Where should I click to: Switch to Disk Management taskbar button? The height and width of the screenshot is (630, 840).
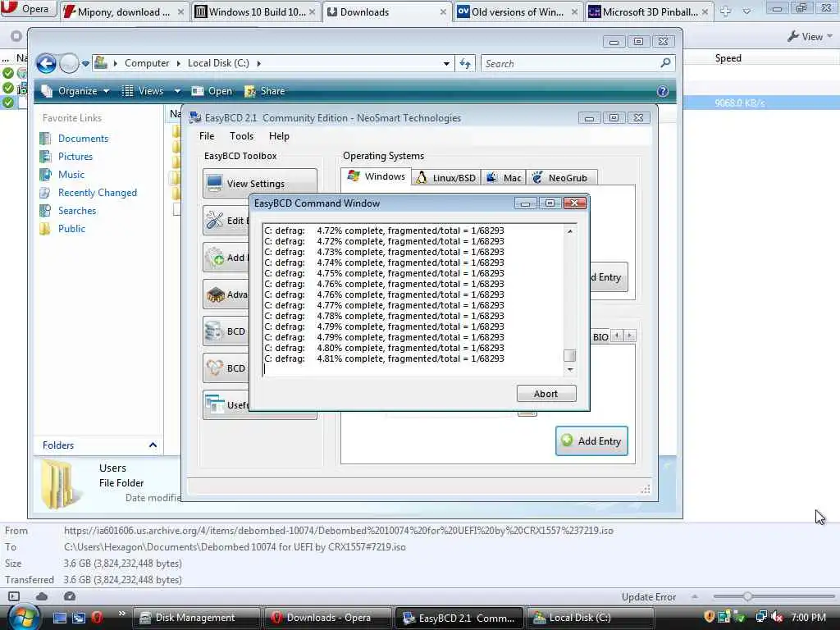pos(195,618)
